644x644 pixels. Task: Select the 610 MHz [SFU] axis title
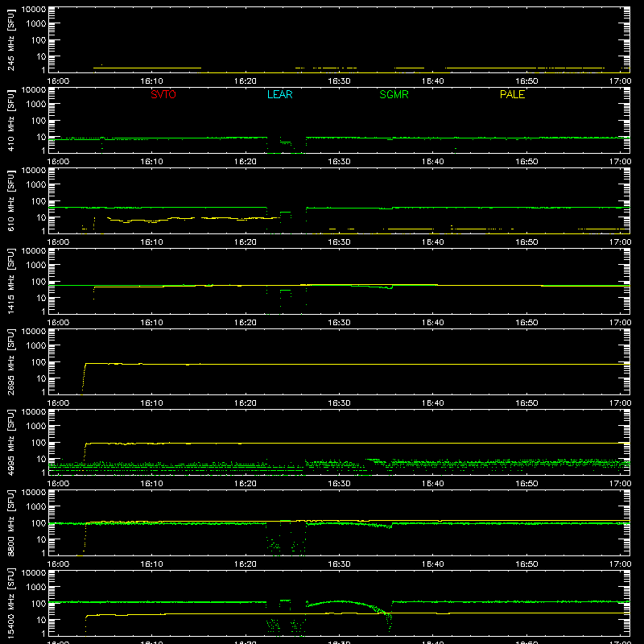[10, 200]
